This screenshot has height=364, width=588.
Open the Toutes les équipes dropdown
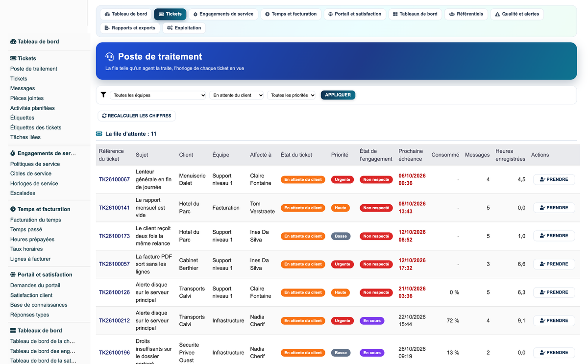pyautogui.click(x=158, y=95)
